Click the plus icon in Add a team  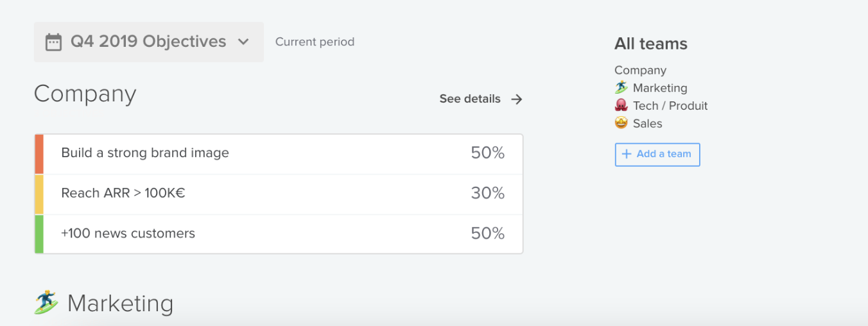pyautogui.click(x=627, y=154)
